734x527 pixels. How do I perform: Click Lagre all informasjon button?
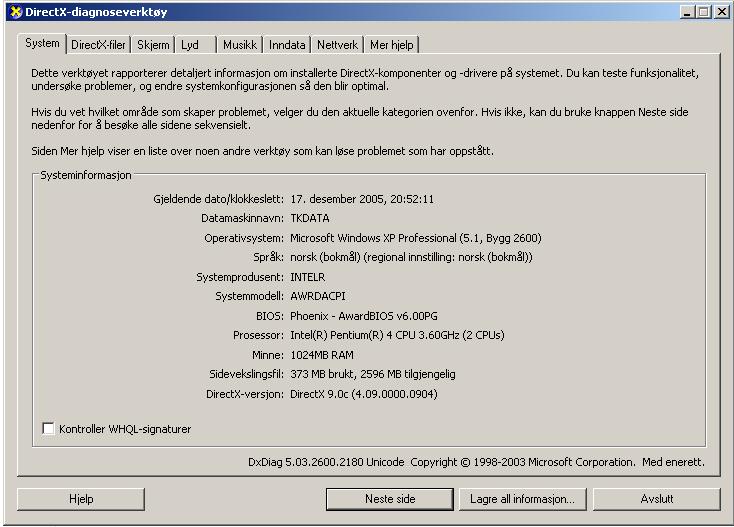click(523, 499)
